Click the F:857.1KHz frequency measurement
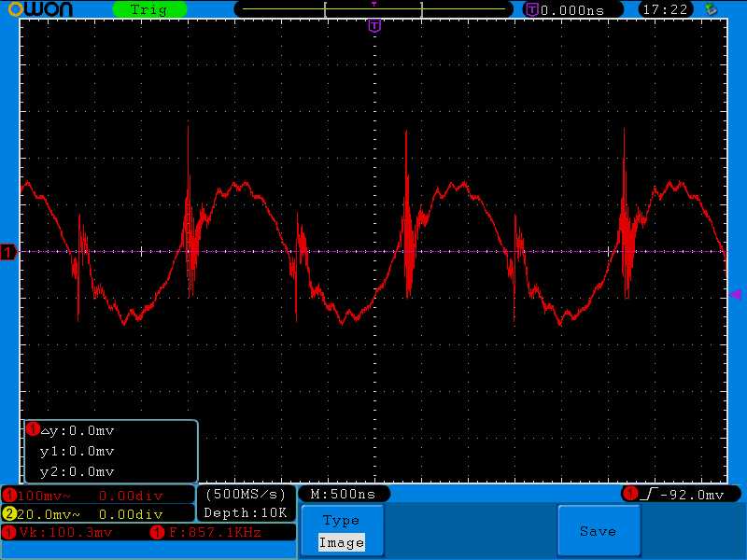 coord(215,532)
